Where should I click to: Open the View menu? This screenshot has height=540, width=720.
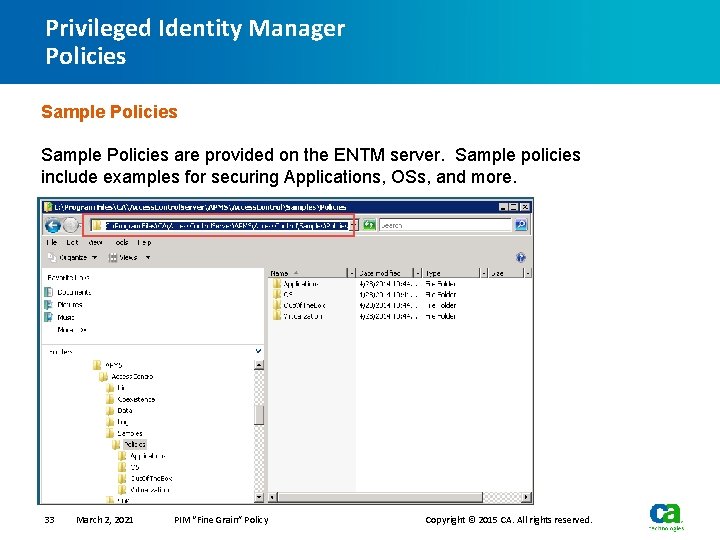click(x=96, y=242)
